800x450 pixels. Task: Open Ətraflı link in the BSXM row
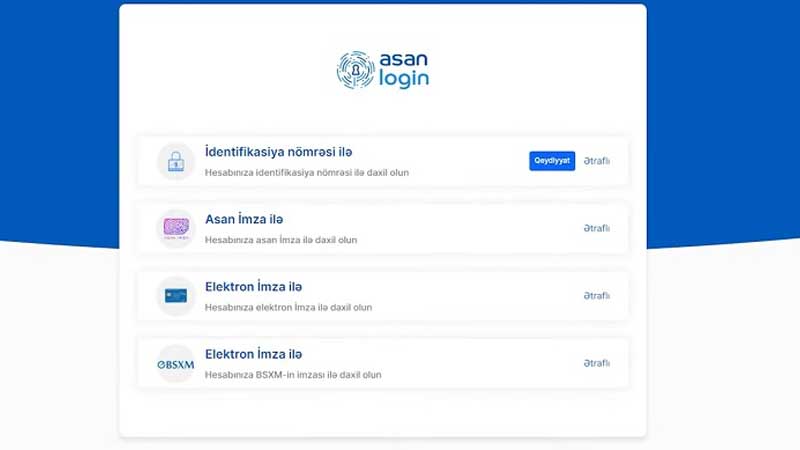[x=596, y=363]
